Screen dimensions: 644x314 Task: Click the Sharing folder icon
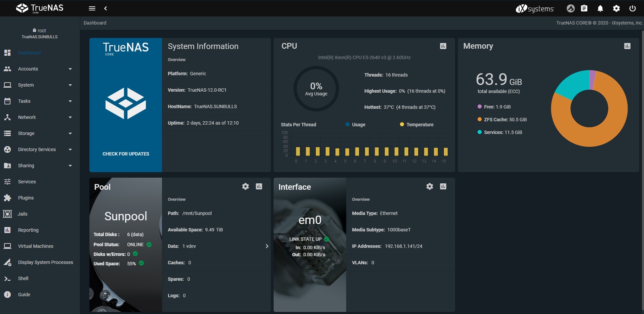pos(7,166)
